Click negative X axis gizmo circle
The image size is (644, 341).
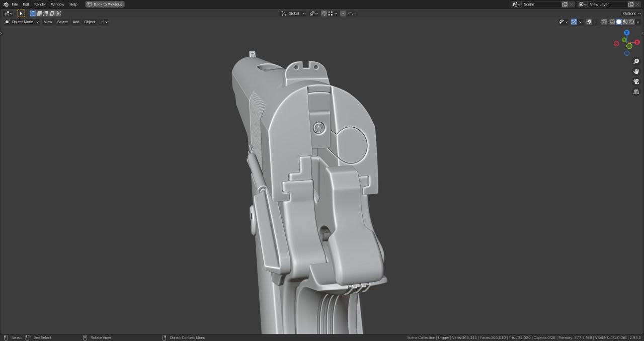[616, 44]
